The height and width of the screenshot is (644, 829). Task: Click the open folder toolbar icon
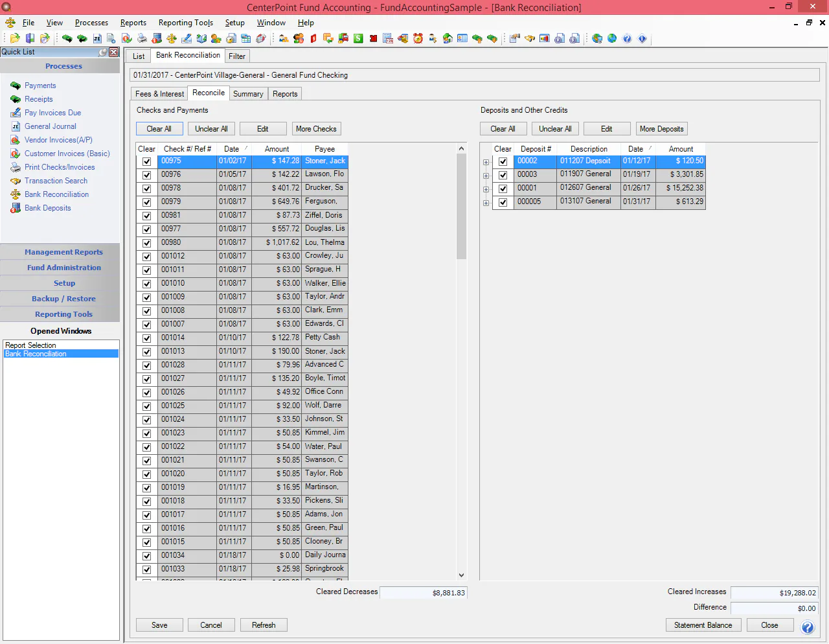pos(15,39)
